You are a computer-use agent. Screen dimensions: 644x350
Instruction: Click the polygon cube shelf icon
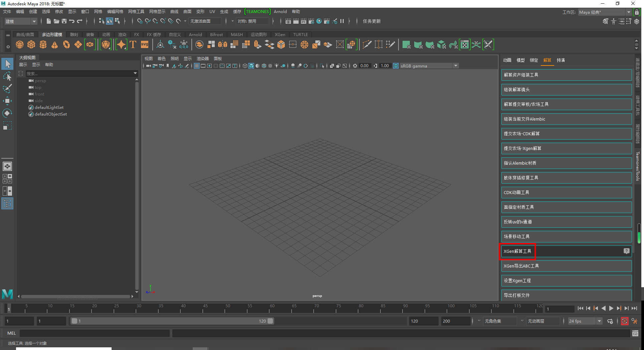(x=31, y=44)
